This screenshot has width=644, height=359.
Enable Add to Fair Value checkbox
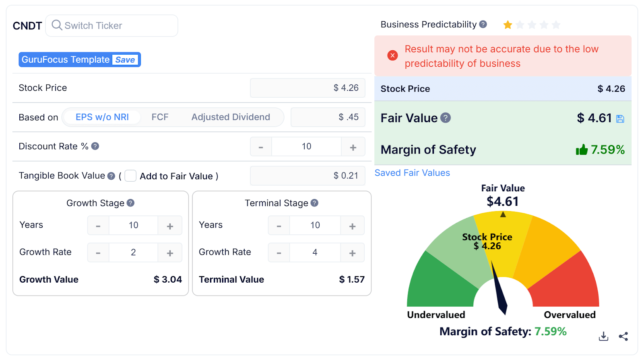tap(130, 176)
